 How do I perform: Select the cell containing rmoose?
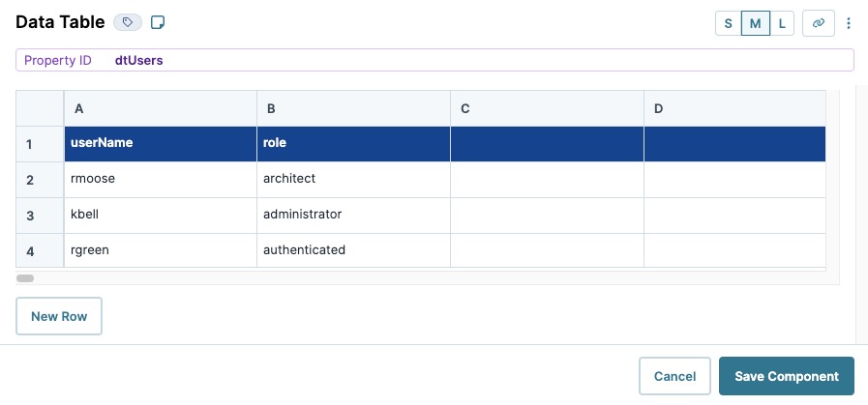(x=161, y=180)
